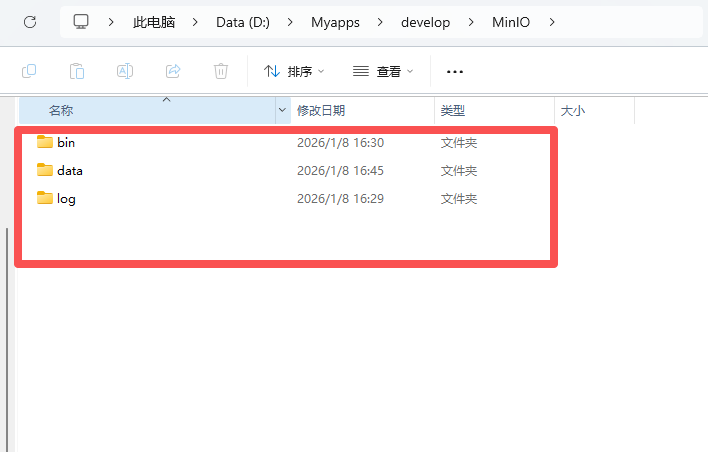Click 文件夹 type of log row
The height and width of the screenshot is (452, 708).
[459, 198]
